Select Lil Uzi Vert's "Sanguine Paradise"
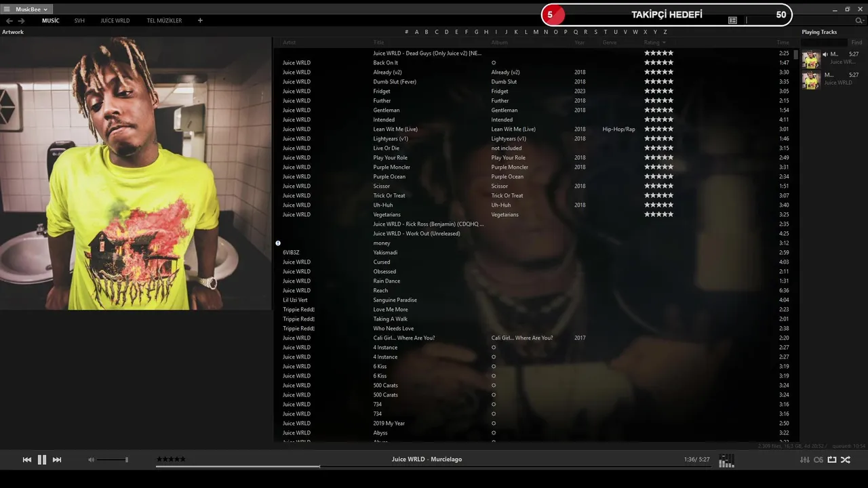 pos(395,300)
